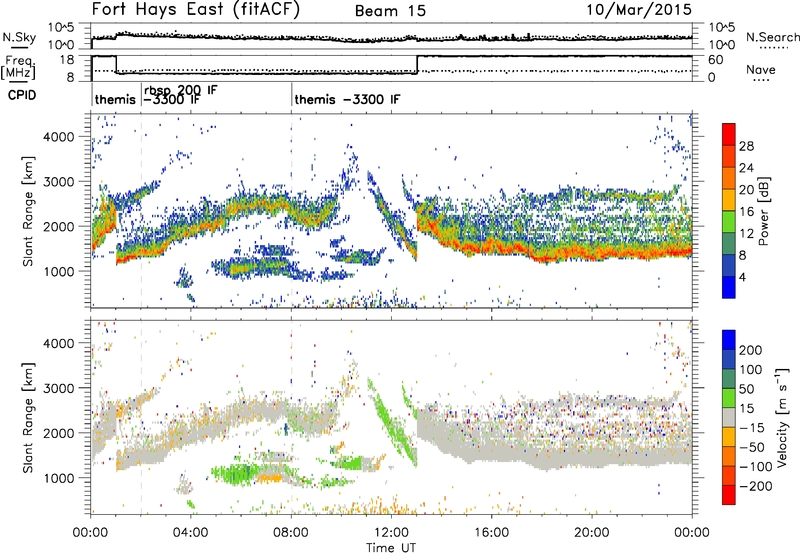The width and height of the screenshot is (800, 554).
Task: Click the 'Time UT' axis title
Action: click(391, 548)
